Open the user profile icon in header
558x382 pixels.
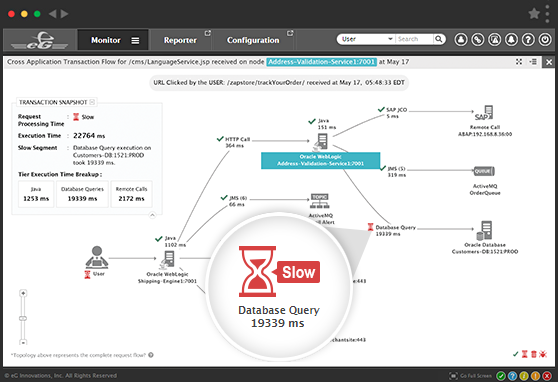click(461, 39)
